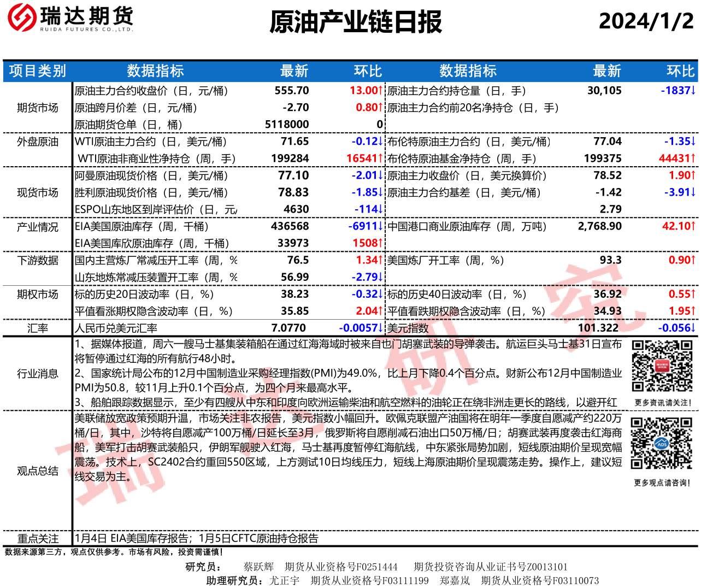Viewport: 701px width, 588px height.
Task: Select the 项目类别 column header
Action: pyautogui.click(x=37, y=71)
